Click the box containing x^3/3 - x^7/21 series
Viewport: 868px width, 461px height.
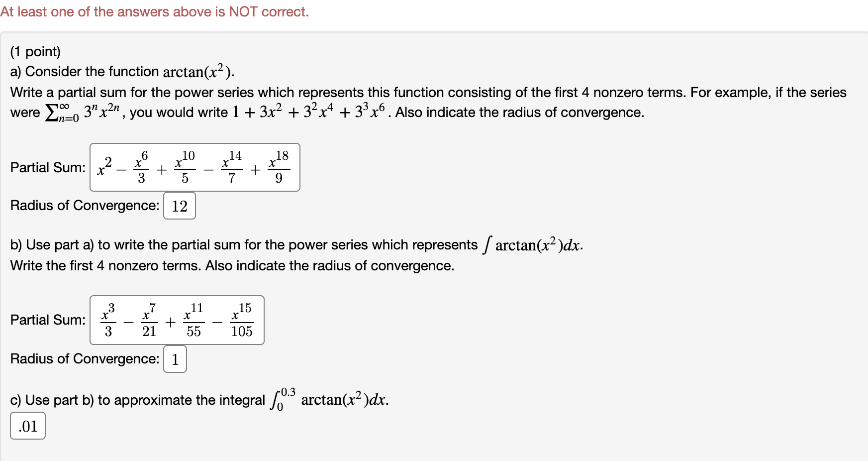pyautogui.click(x=177, y=320)
